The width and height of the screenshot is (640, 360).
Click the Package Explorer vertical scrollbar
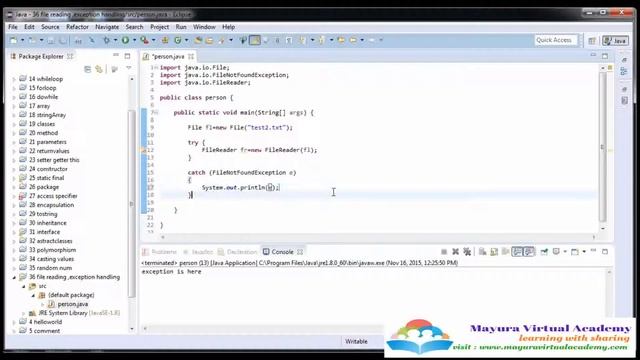tap(132, 203)
